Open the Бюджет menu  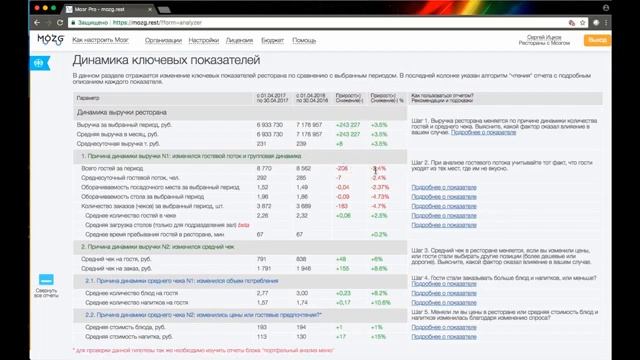273,40
